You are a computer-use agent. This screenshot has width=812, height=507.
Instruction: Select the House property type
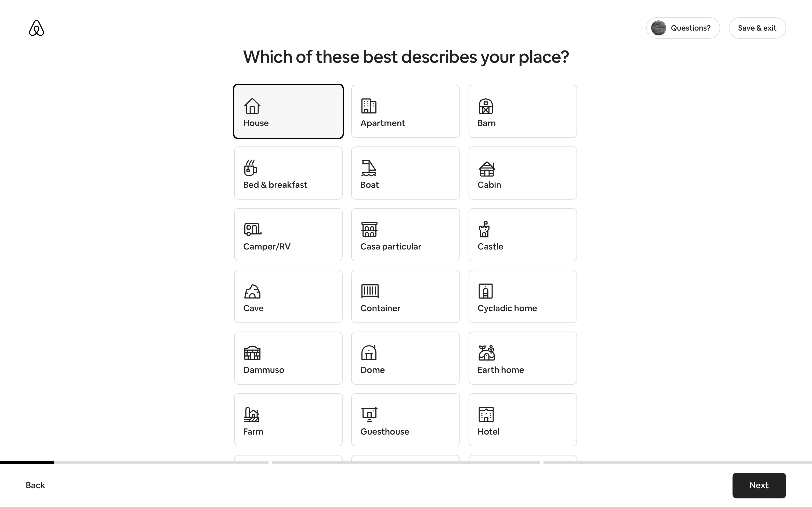(288, 111)
